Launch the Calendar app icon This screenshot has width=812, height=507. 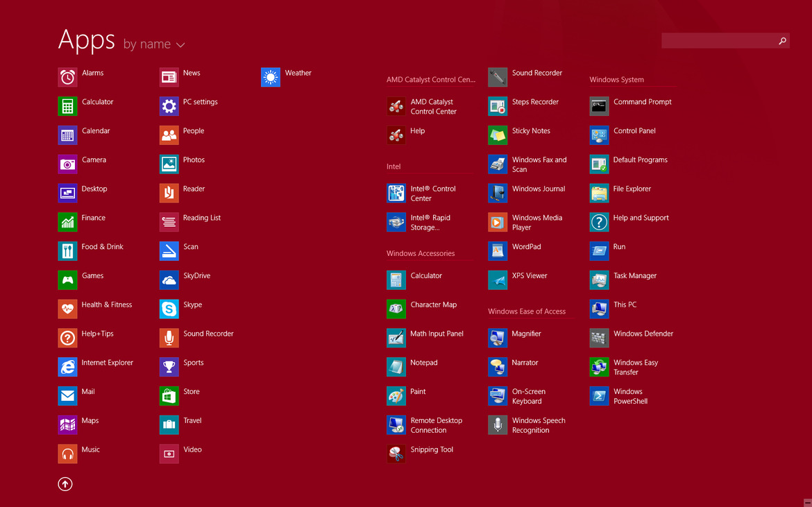tap(67, 135)
